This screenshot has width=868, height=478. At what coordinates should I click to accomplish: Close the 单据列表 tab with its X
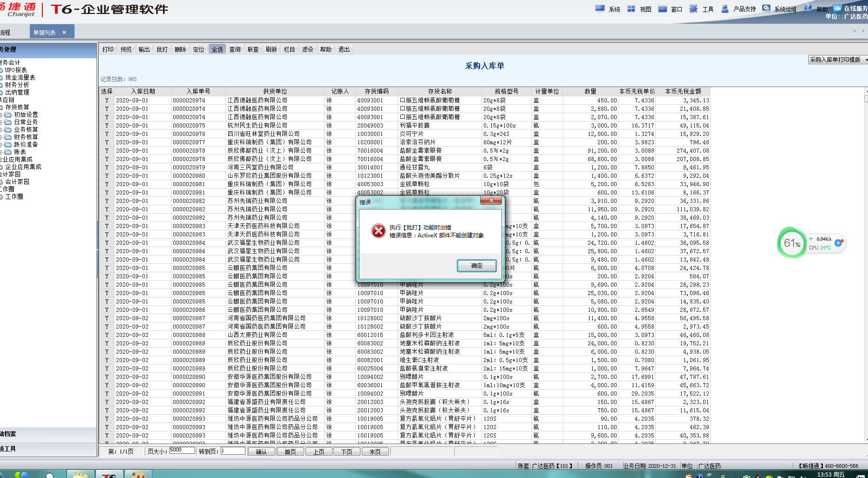click(x=64, y=32)
